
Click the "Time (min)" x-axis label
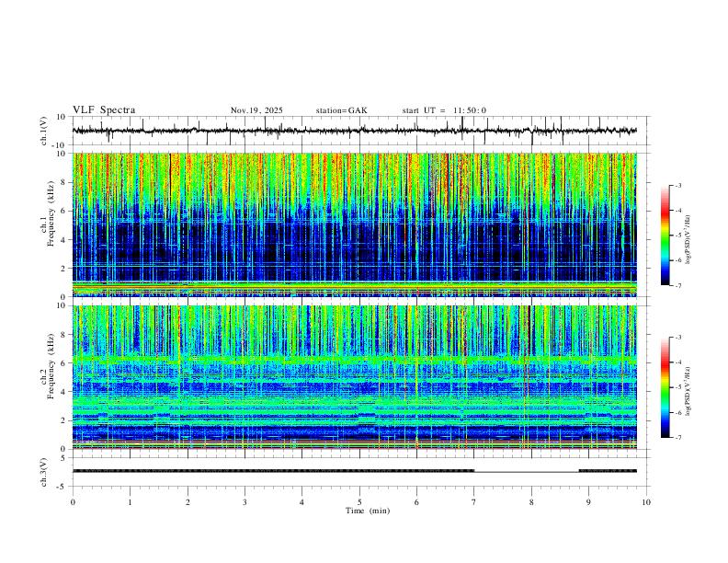tap(368, 511)
